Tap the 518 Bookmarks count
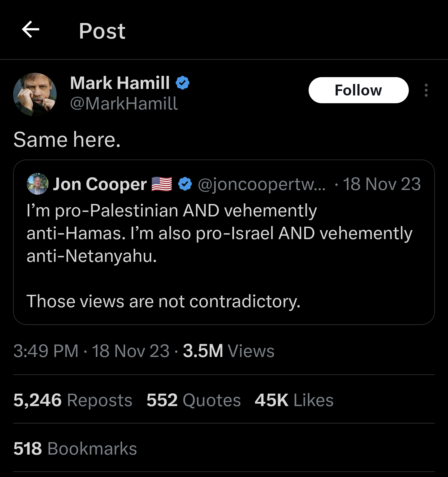This screenshot has height=477, width=448. pos(75,448)
